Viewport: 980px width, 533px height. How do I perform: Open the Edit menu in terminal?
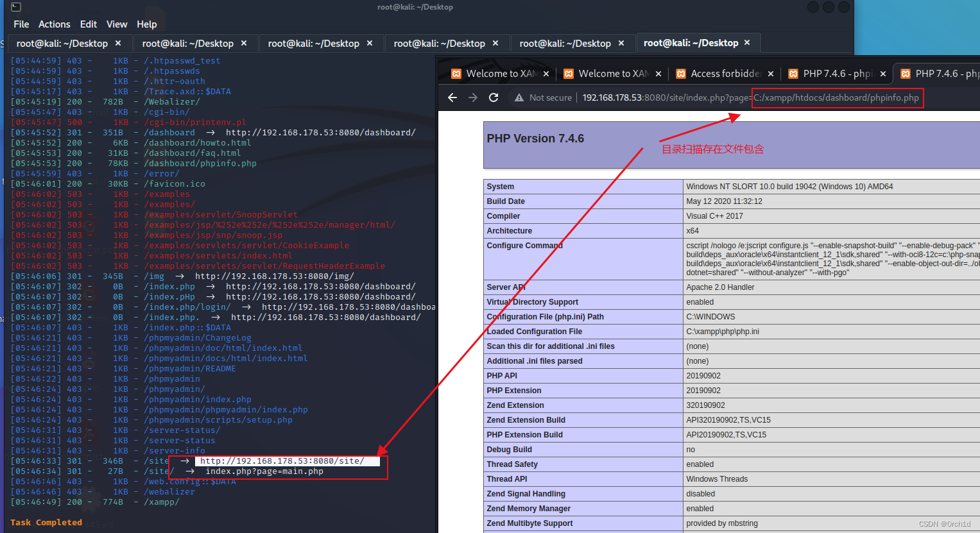[x=89, y=24]
